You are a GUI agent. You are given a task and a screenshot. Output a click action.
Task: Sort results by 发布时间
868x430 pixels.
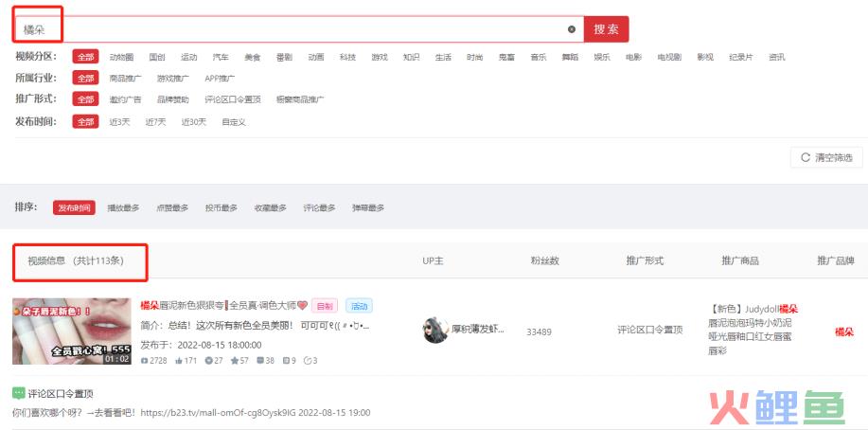point(74,207)
